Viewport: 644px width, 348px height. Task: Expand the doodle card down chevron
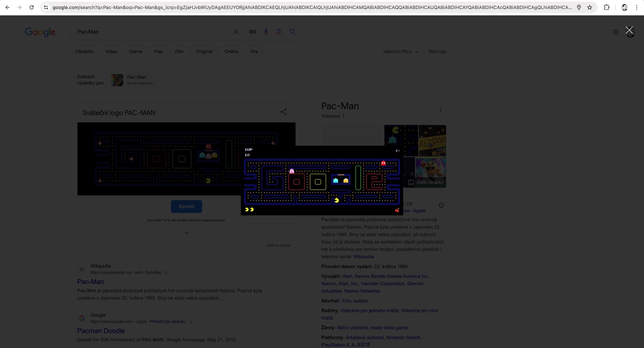(186, 233)
